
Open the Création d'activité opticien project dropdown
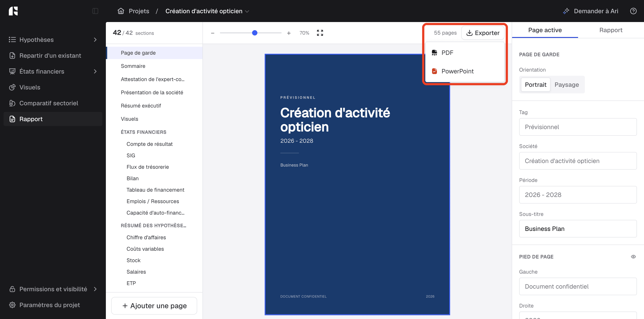click(207, 11)
